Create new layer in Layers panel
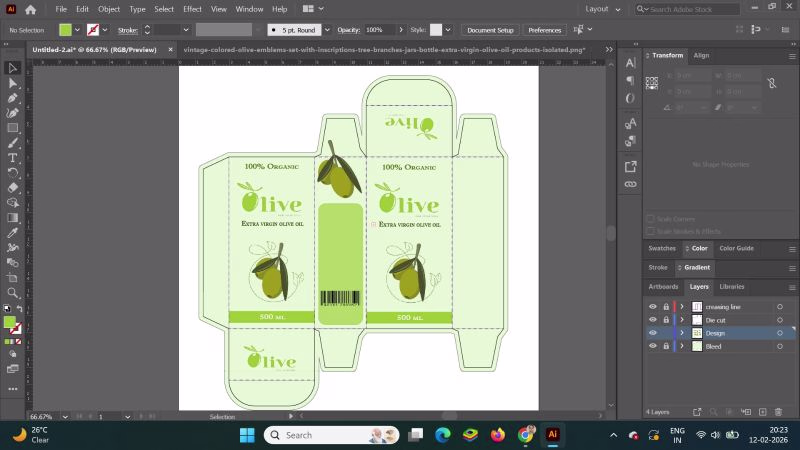800x450 pixels. point(763,412)
